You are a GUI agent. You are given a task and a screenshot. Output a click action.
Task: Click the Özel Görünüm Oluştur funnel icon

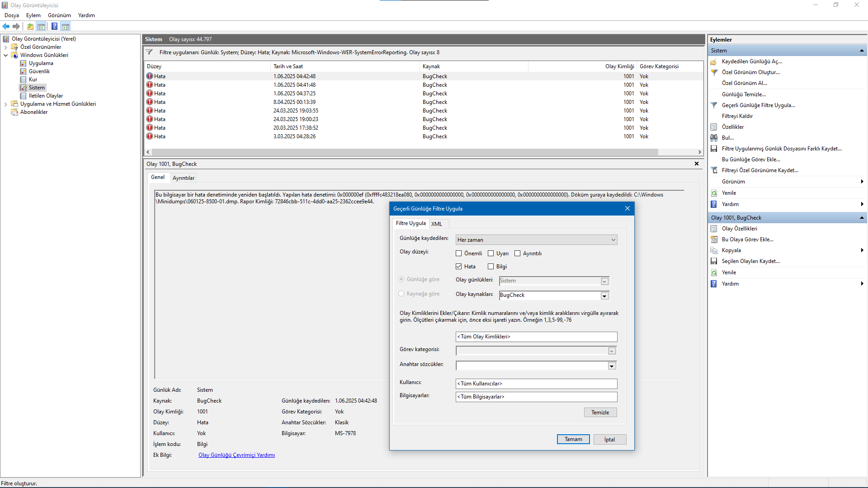(714, 72)
